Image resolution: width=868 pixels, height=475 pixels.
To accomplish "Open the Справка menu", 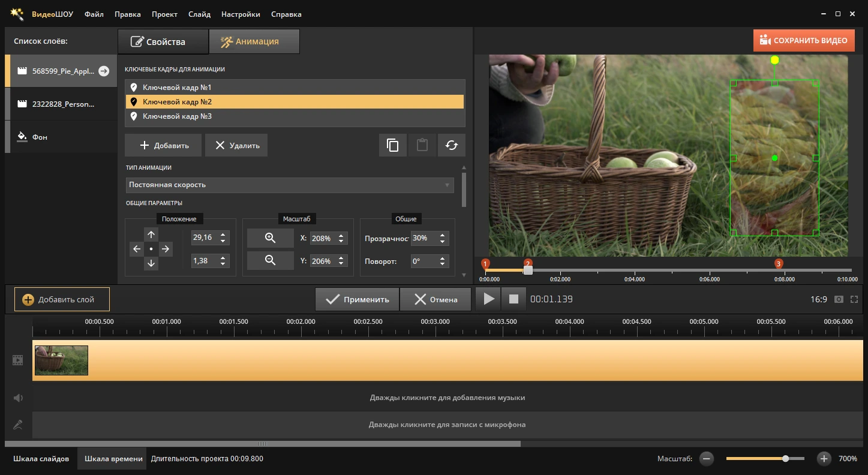I will click(x=286, y=14).
